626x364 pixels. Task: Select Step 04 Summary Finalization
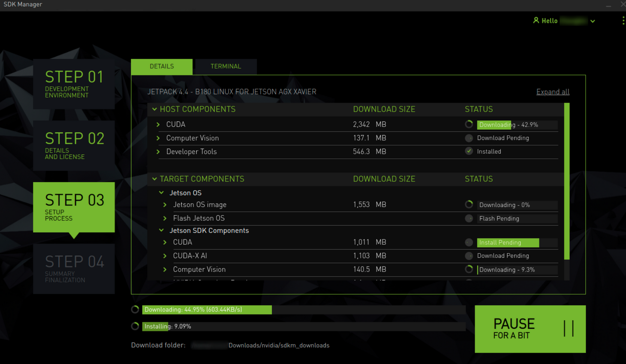tap(74, 269)
